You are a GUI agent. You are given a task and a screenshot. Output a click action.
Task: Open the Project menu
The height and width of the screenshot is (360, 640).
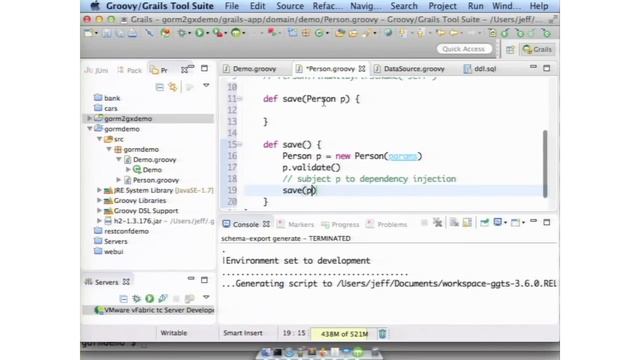pos(442,6)
